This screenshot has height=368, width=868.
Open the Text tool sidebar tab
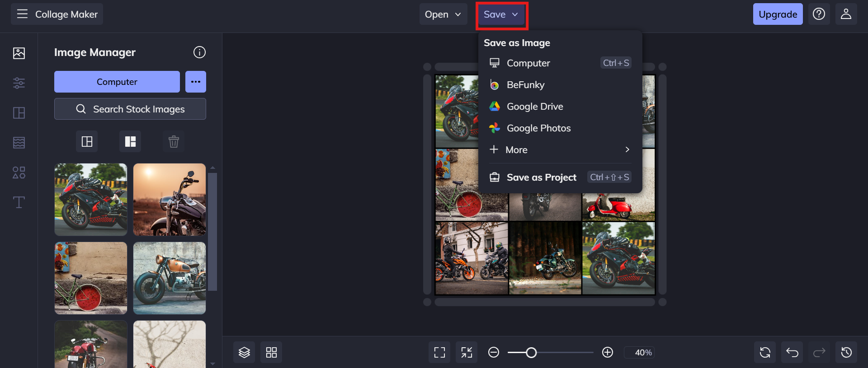coord(19,202)
